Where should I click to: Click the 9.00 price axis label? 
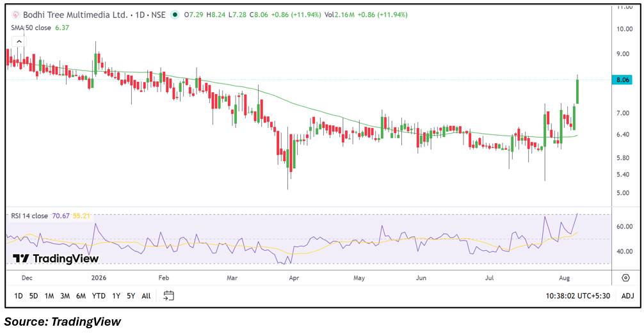(x=623, y=54)
